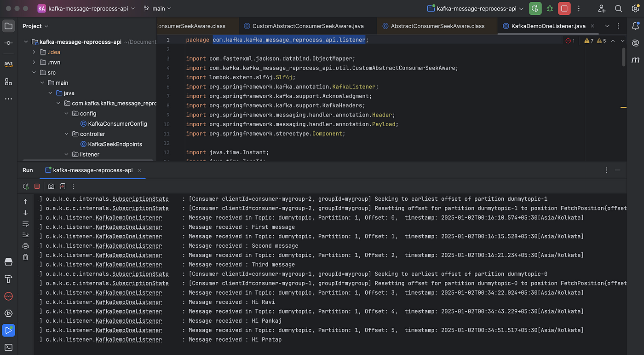644x355 pixels.
Task: Go to previous highlighted problem arrow
Action: click(612, 41)
